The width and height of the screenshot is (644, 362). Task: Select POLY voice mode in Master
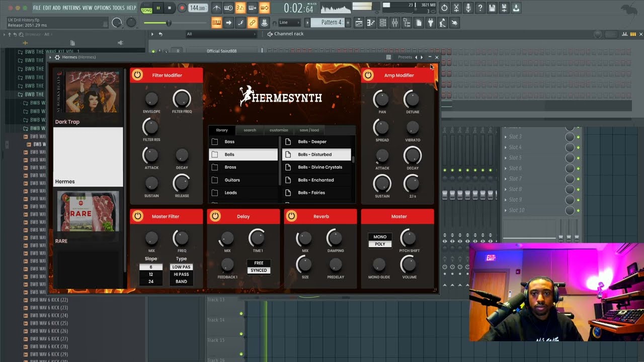[380, 244]
